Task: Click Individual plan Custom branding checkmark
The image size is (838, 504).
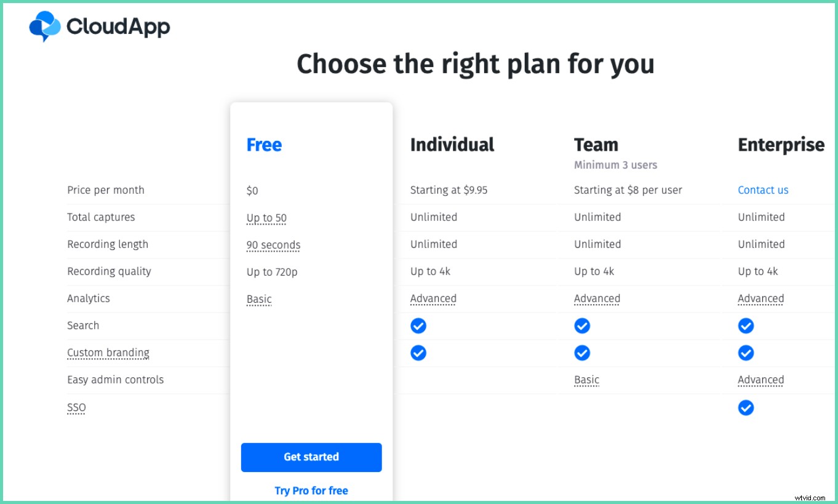Action: [418, 353]
